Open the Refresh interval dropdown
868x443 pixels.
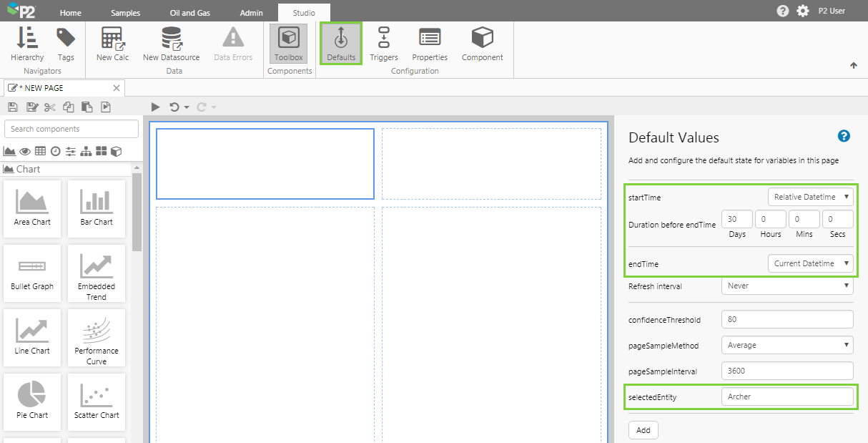[x=787, y=286]
